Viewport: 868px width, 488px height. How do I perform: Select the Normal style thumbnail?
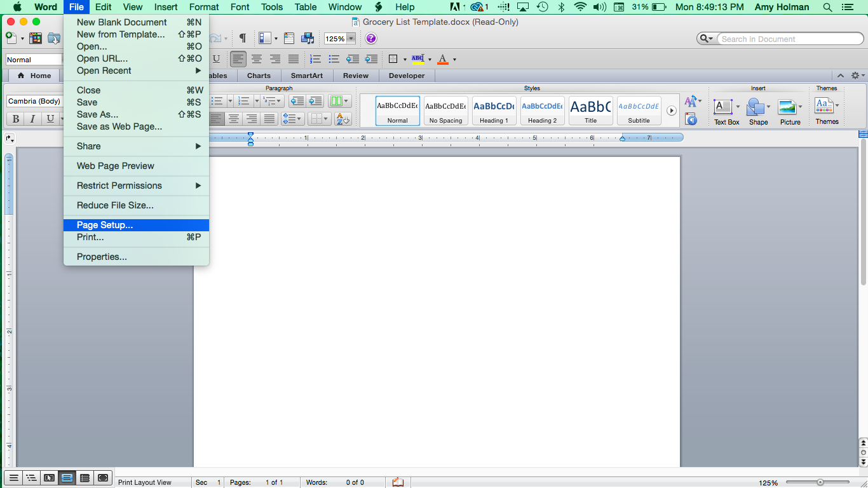pos(397,111)
